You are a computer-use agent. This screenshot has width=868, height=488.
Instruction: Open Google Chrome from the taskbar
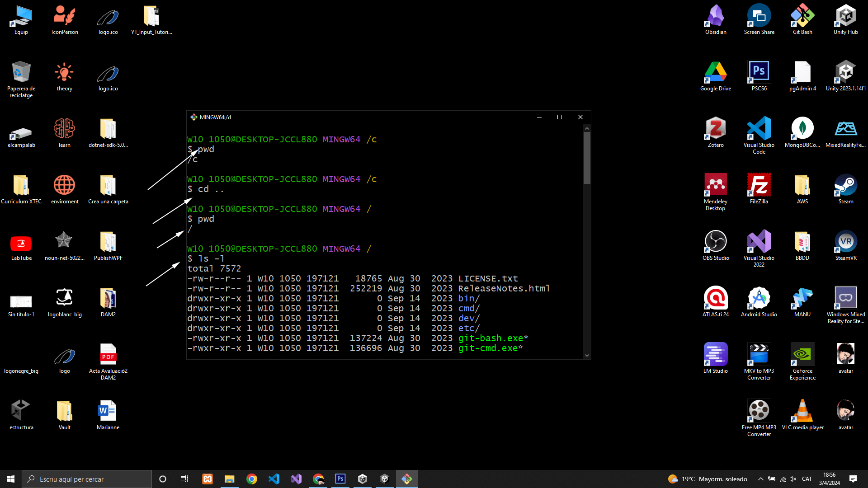coord(252,479)
